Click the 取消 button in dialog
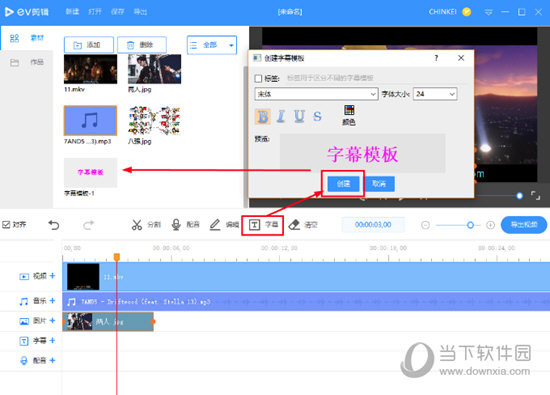This screenshot has height=395, width=550. pos(379,184)
